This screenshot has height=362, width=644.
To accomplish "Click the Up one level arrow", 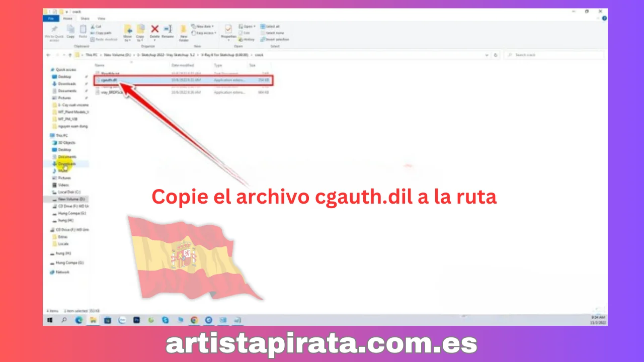I will pos(70,55).
